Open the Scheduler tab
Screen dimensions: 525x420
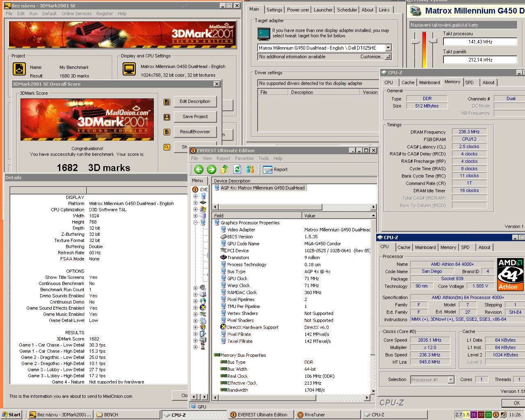[347, 10]
